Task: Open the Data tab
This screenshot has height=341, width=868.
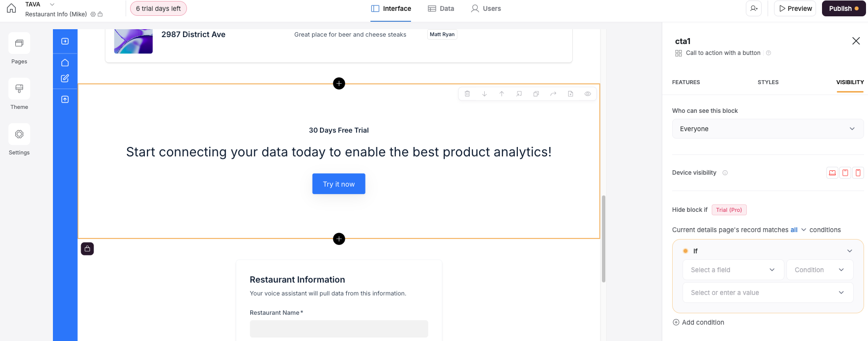Action: [441, 8]
